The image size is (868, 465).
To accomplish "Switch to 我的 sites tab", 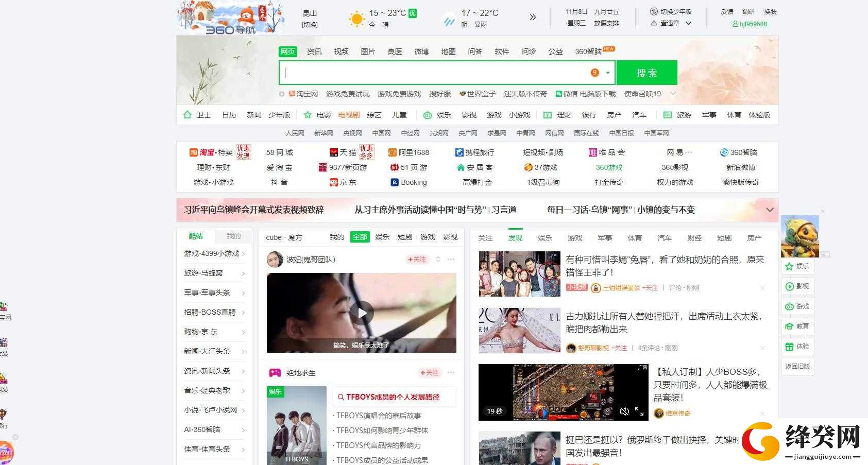I will 234,236.
